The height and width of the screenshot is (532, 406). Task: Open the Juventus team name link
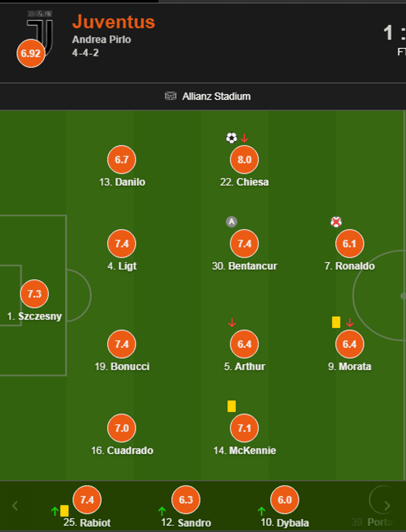click(x=114, y=22)
